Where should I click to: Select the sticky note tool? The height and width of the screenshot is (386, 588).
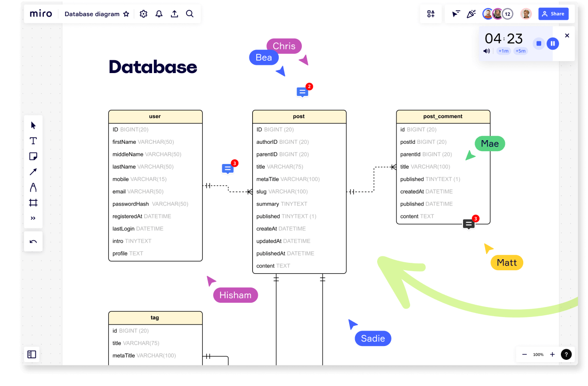pos(33,156)
